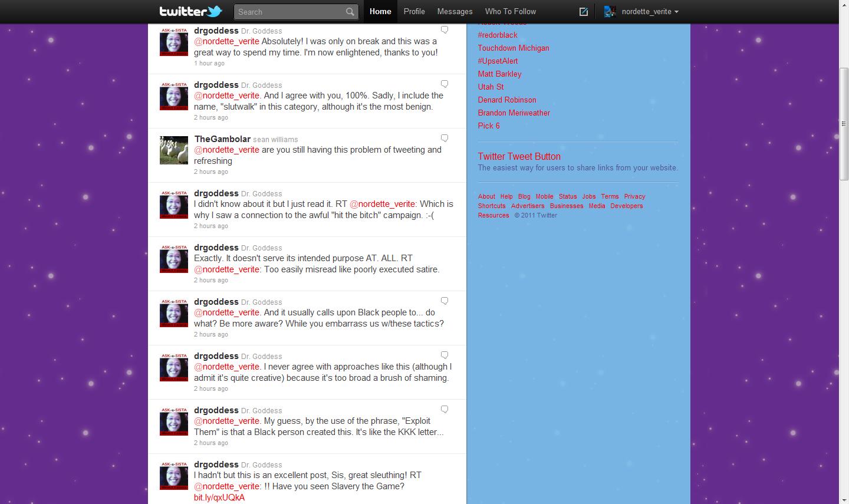Open Pick 6 trend
Image resolution: width=849 pixels, height=504 pixels.
click(x=489, y=126)
